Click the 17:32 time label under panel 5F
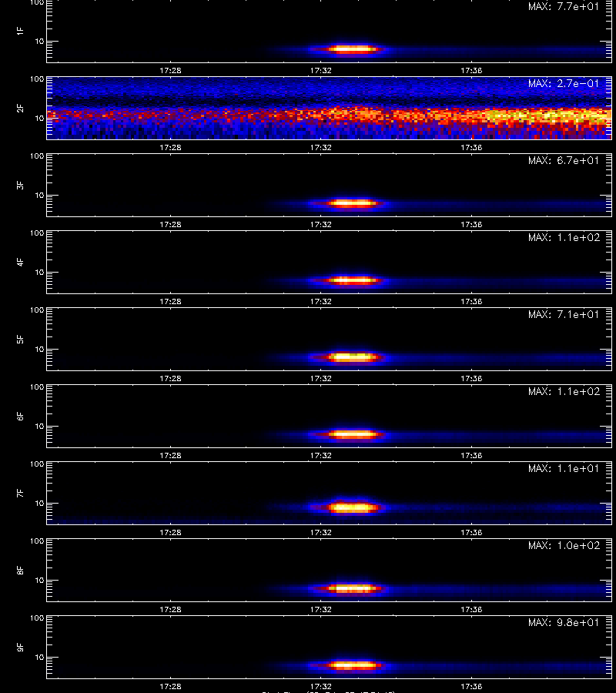 pyautogui.click(x=321, y=379)
